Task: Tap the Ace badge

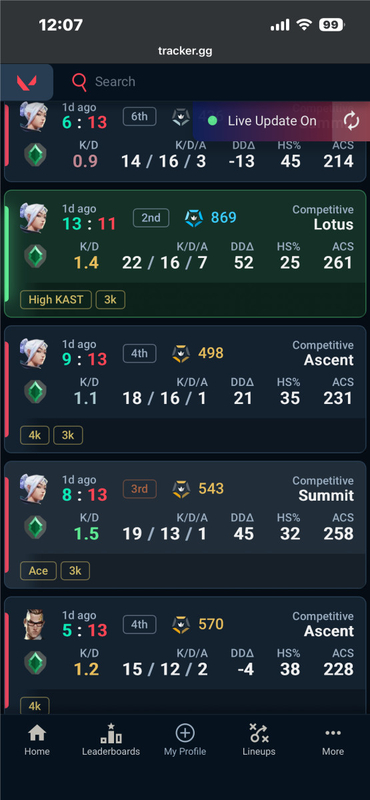Action: (x=38, y=571)
